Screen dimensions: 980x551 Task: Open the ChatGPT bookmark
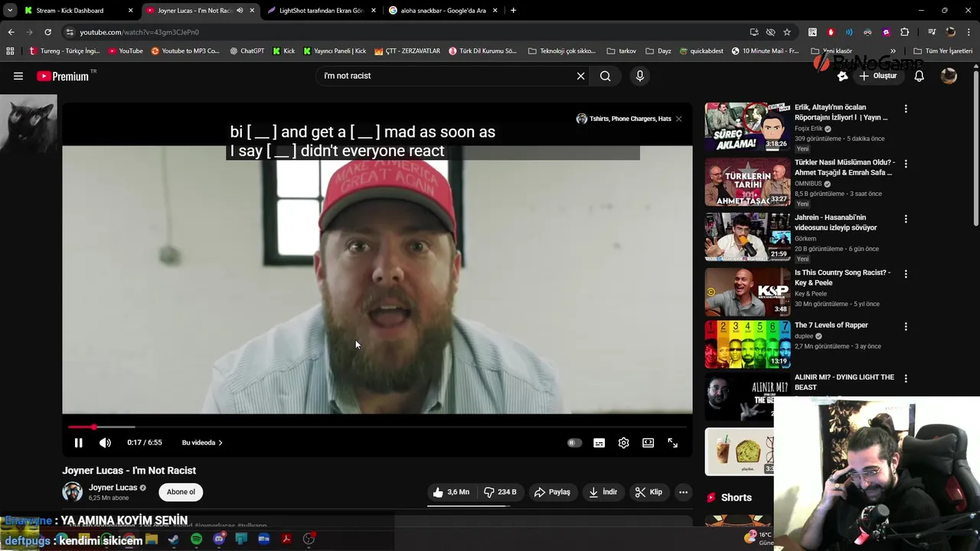pyautogui.click(x=246, y=51)
